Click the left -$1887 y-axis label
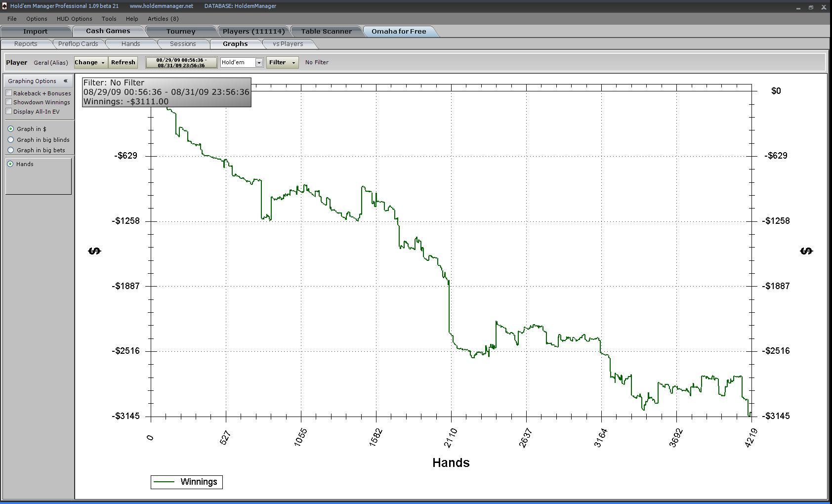832x504 pixels. [x=126, y=286]
